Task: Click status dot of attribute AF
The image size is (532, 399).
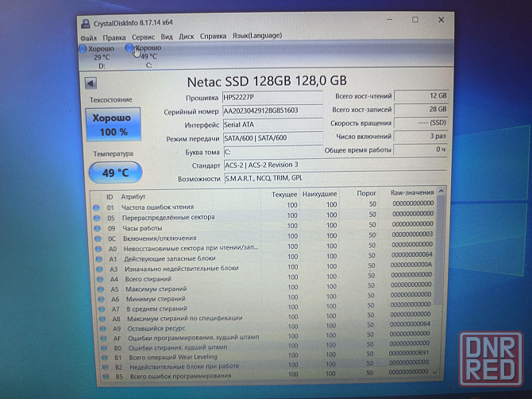Action: pyautogui.click(x=103, y=339)
